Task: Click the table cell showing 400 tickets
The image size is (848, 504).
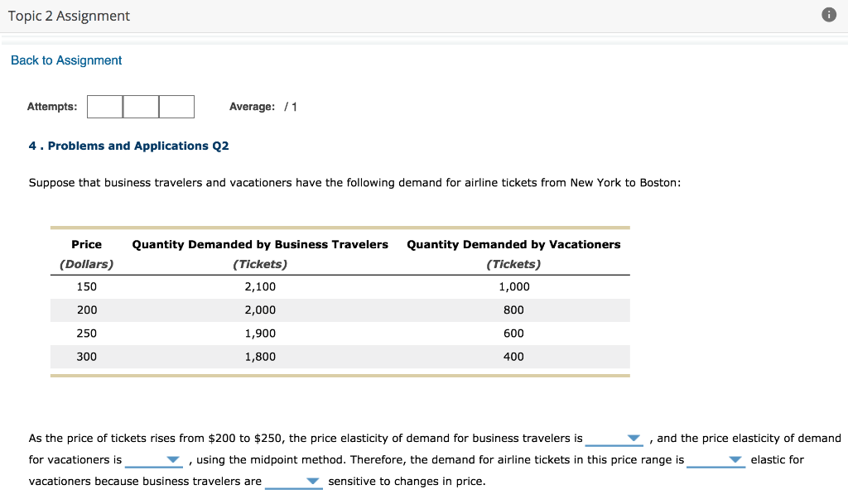Action: point(513,357)
